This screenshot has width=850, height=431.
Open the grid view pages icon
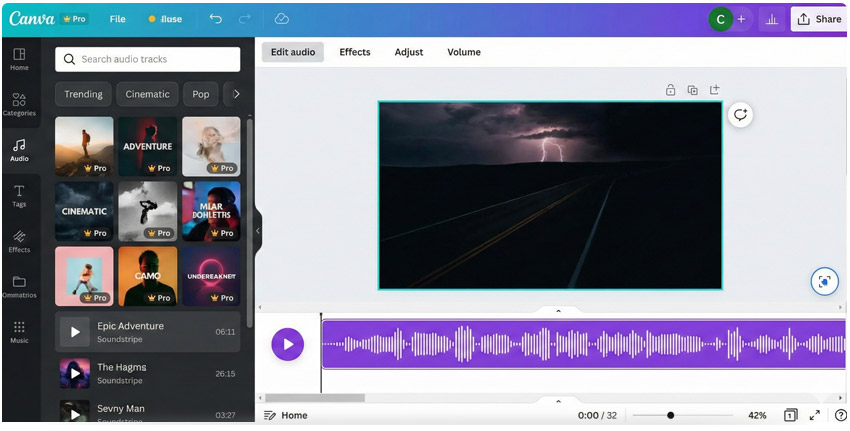(x=790, y=415)
